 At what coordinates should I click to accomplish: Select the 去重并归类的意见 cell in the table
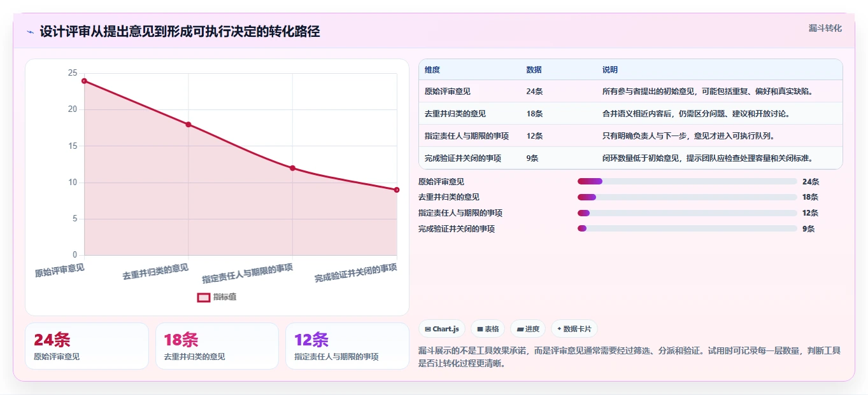pyautogui.click(x=455, y=114)
